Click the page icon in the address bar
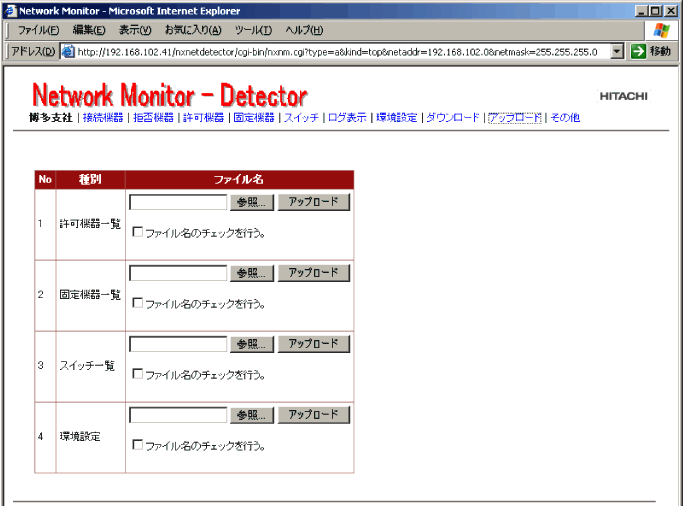 coord(68,51)
